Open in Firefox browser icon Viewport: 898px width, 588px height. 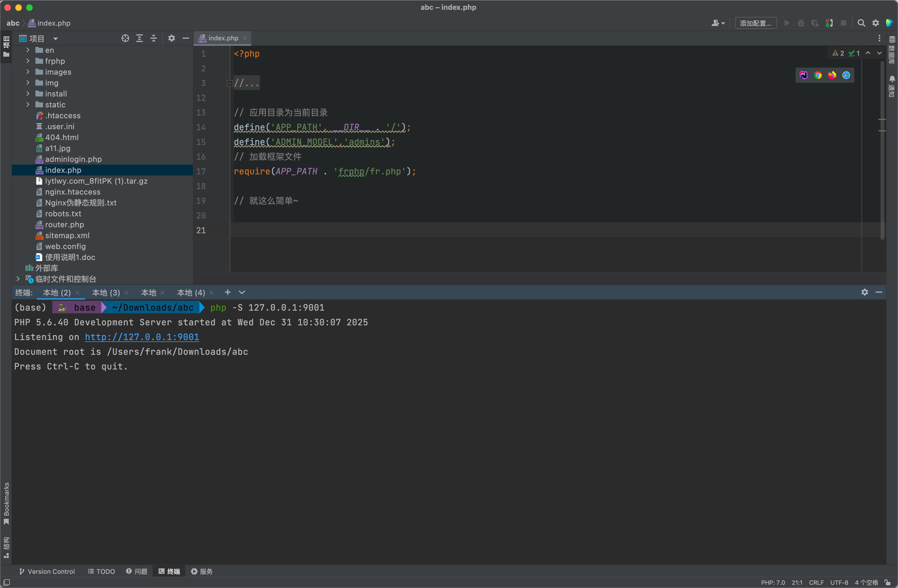(x=832, y=75)
